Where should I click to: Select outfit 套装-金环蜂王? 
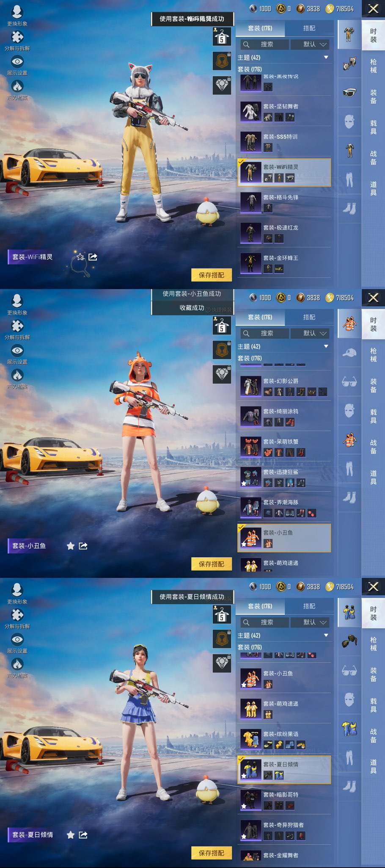(284, 263)
